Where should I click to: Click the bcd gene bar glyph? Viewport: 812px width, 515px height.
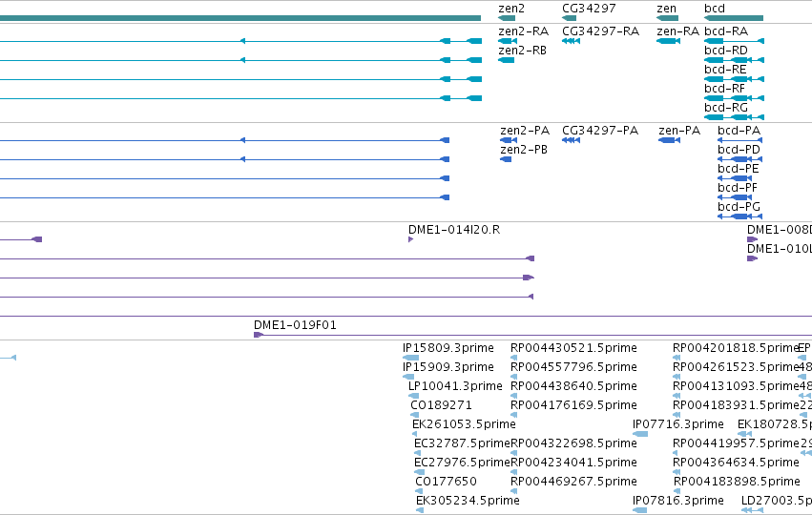[x=734, y=18]
